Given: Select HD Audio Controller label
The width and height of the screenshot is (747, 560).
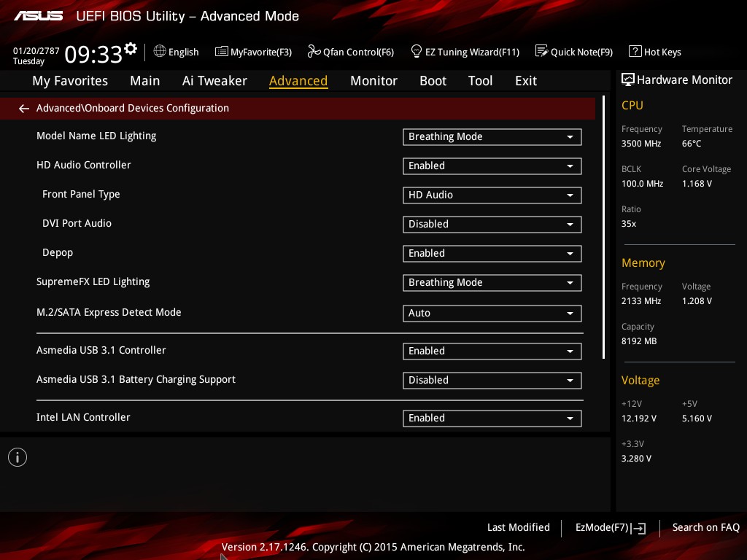Looking at the screenshot, I should (83, 165).
